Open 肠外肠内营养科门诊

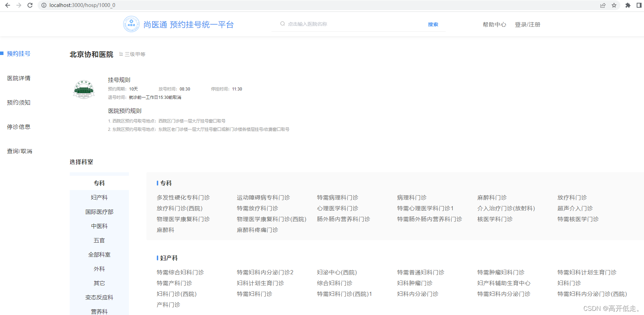(344, 219)
